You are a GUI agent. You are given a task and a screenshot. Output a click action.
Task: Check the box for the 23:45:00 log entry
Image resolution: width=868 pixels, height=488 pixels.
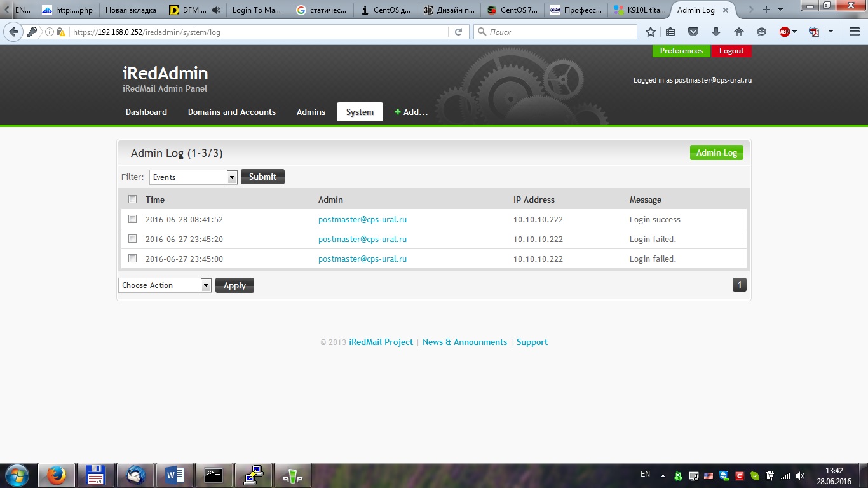pos(133,259)
